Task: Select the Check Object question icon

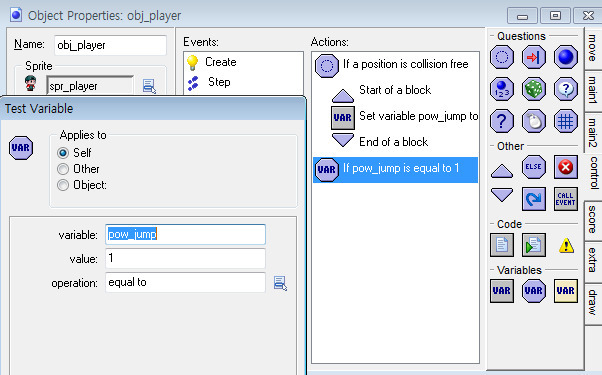Action: point(566,57)
